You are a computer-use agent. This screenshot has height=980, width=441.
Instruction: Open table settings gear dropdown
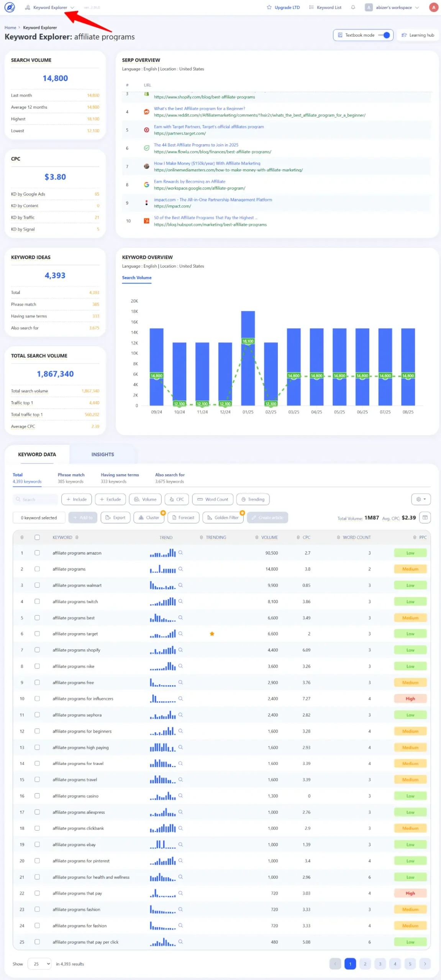[x=421, y=499]
